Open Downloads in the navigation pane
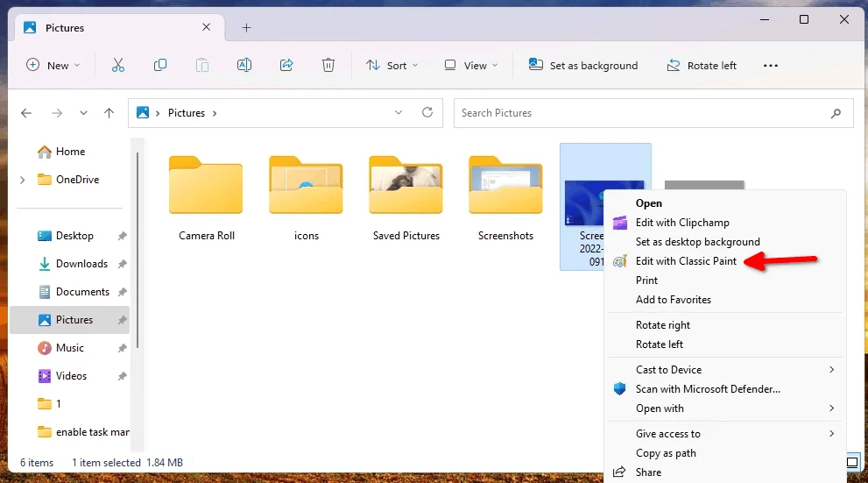The width and height of the screenshot is (868, 483). point(81,264)
